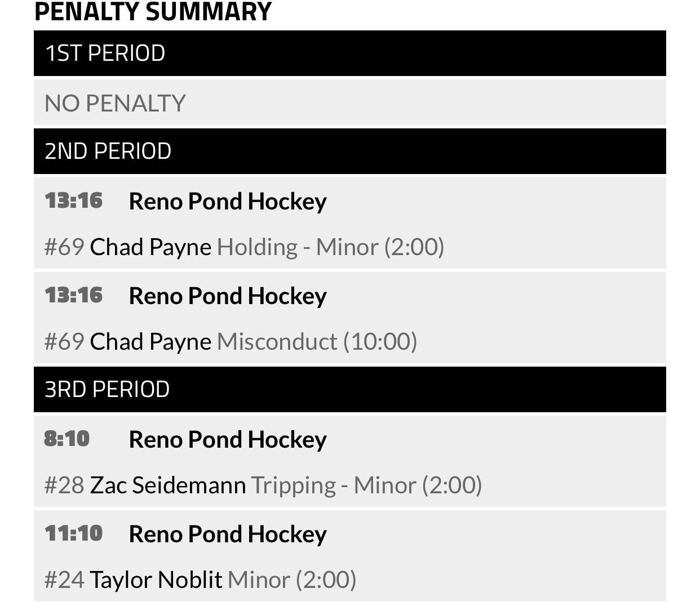Click the Tripping - Minor (2:00) text
The width and height of the screenshot is (700, 602).
click(x=366, y=485)
